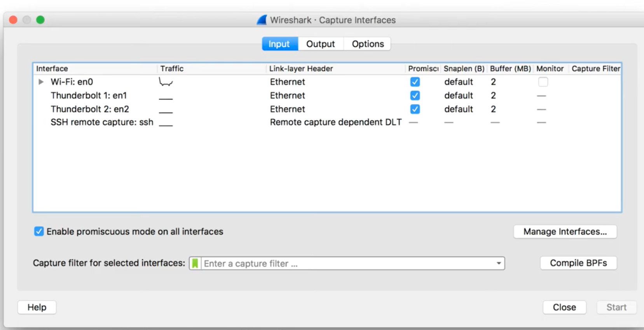
Task: Click the Promiscuous column header
Action: (x=423, y=68)
